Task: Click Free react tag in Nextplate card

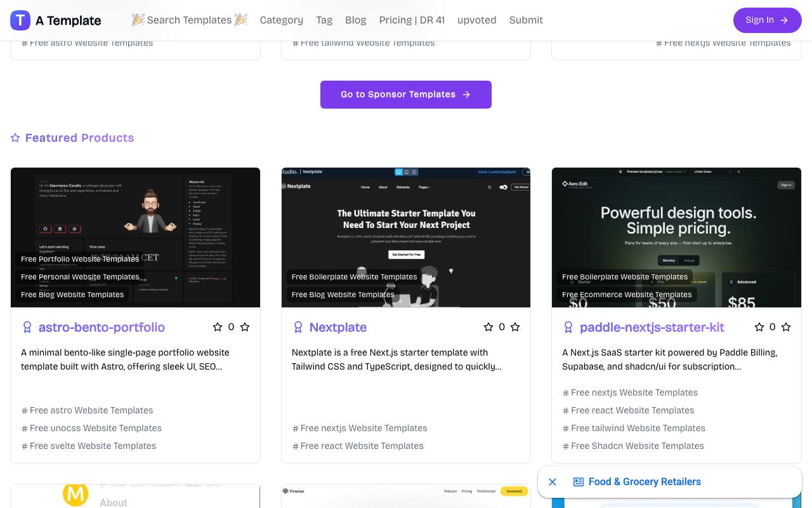Action: pos(358,446)
